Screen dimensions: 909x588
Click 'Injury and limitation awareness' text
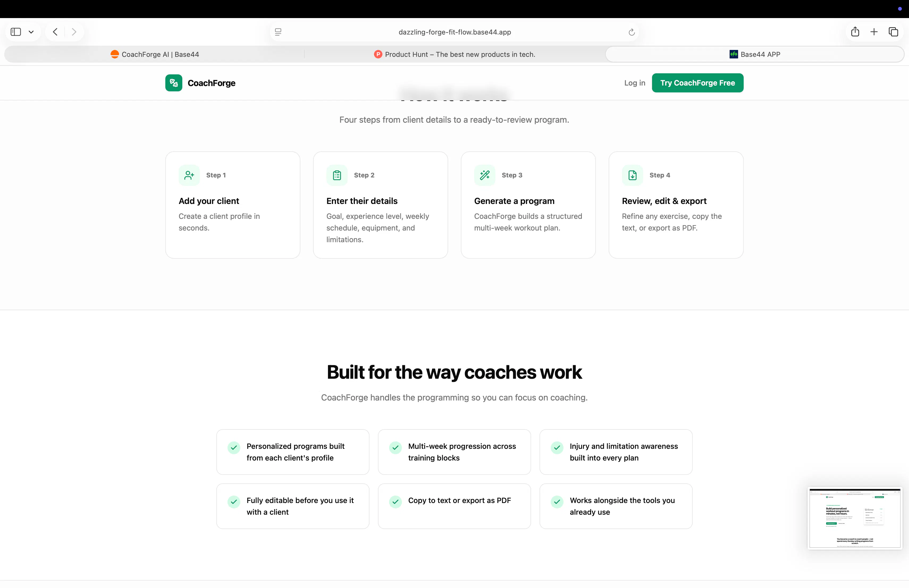624,446
